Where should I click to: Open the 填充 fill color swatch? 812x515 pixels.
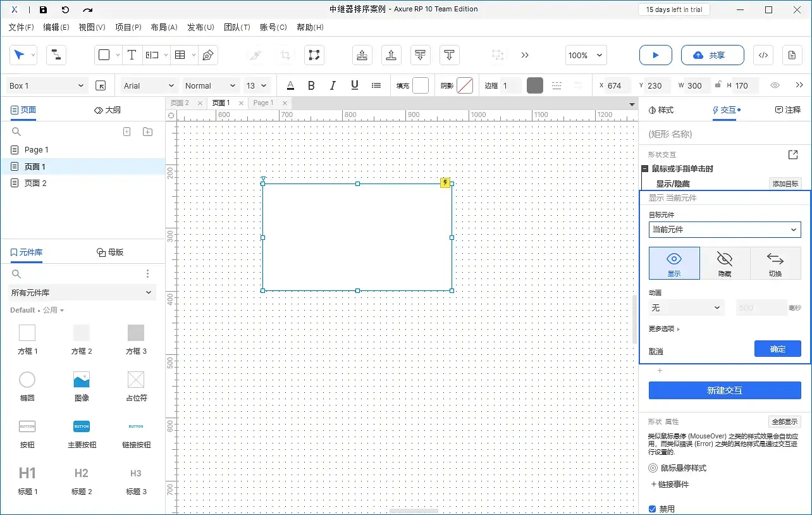[421, 85]
